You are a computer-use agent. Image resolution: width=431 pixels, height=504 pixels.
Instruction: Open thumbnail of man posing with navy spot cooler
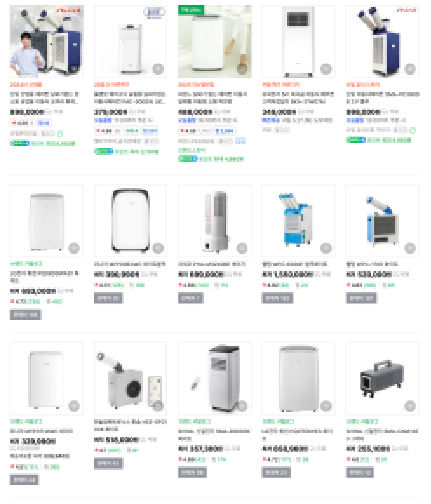[46, 42]
